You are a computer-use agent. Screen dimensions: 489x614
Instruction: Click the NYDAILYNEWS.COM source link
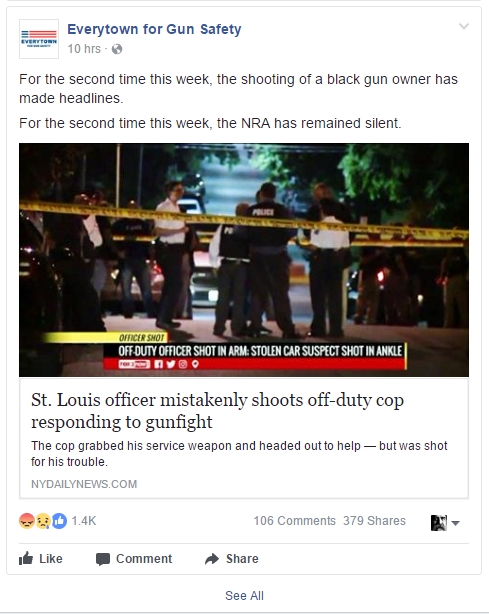coord(84,484)
